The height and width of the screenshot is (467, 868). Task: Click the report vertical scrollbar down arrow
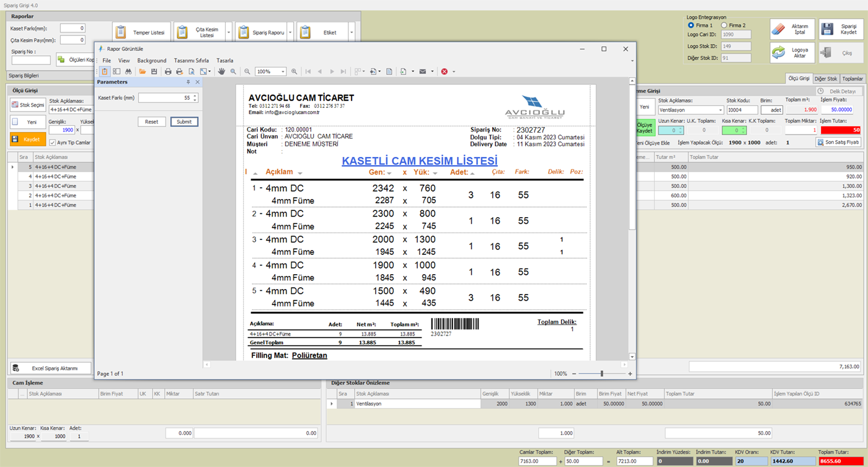pos(632,357)
